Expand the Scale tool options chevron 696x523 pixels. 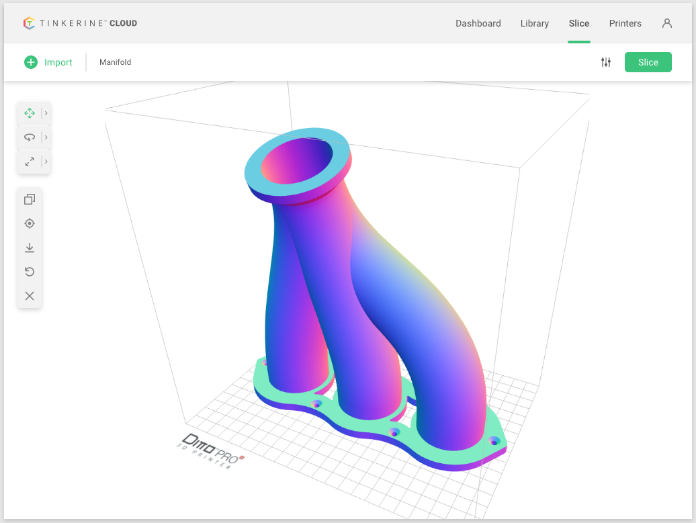click(x=46, y=161)
